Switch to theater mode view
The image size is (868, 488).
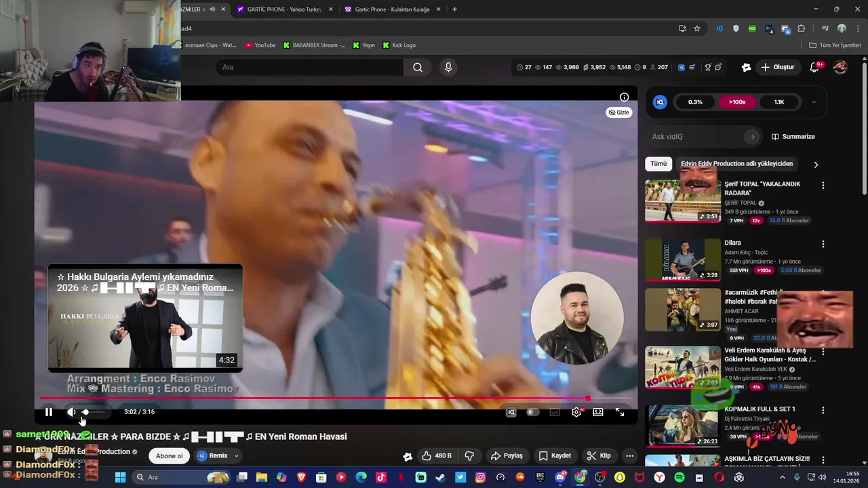tap(598, 412)
